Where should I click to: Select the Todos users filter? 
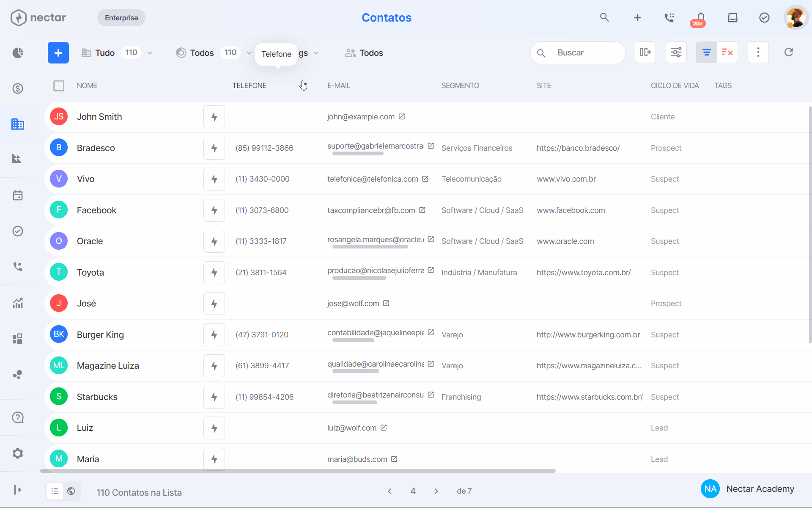click(364, 53)
